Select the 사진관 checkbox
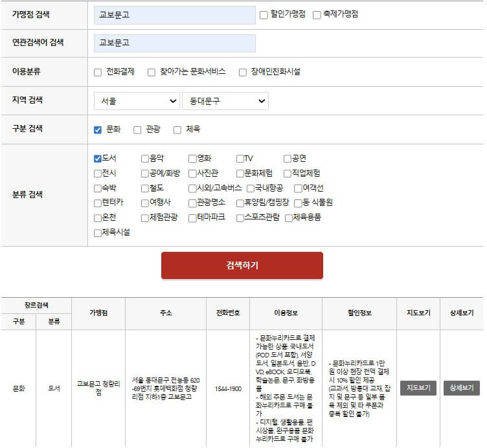The image size is (487, 448). coord(192,174)
